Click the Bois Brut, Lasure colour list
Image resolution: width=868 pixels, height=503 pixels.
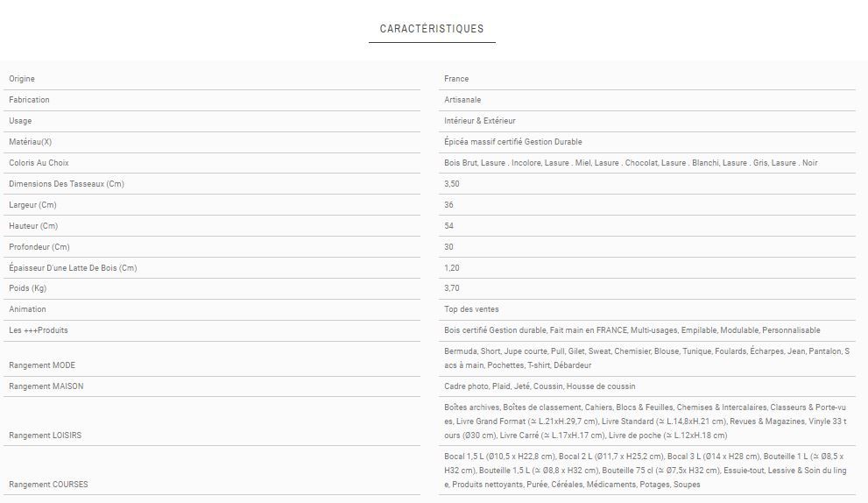[631, 163]
